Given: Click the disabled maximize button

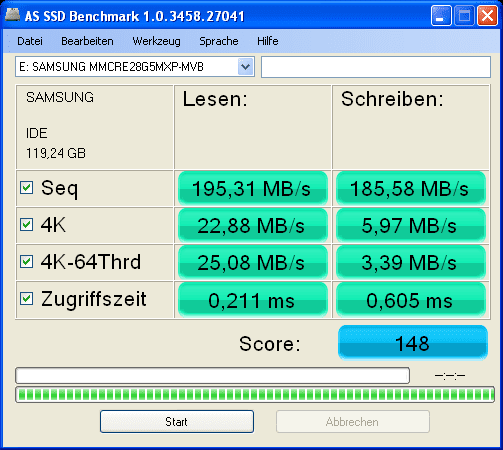Looking at the screenshot, I should (464, 15).
